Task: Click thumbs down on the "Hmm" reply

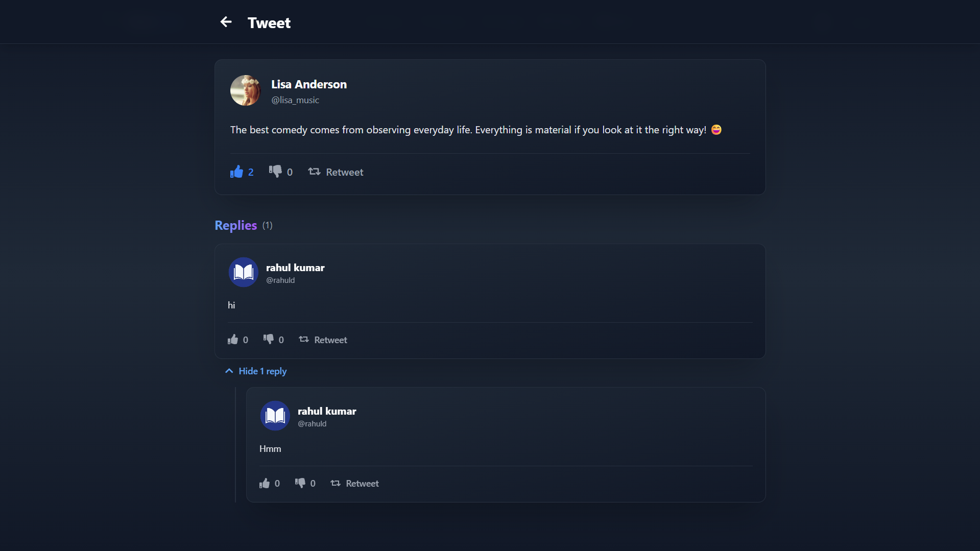Action: (300, 483)
